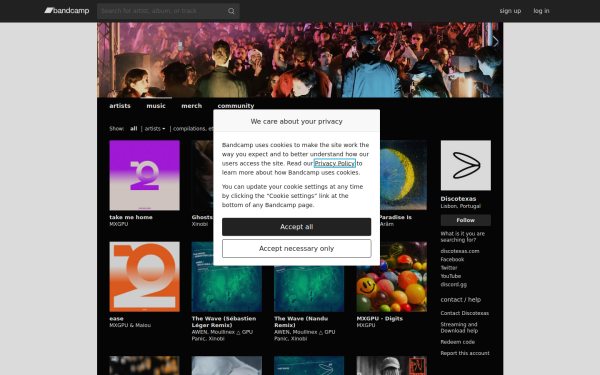Open the discord.gg link

coord(453,285)
